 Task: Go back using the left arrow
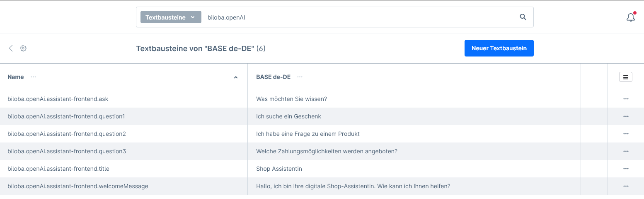pos(11,48)
